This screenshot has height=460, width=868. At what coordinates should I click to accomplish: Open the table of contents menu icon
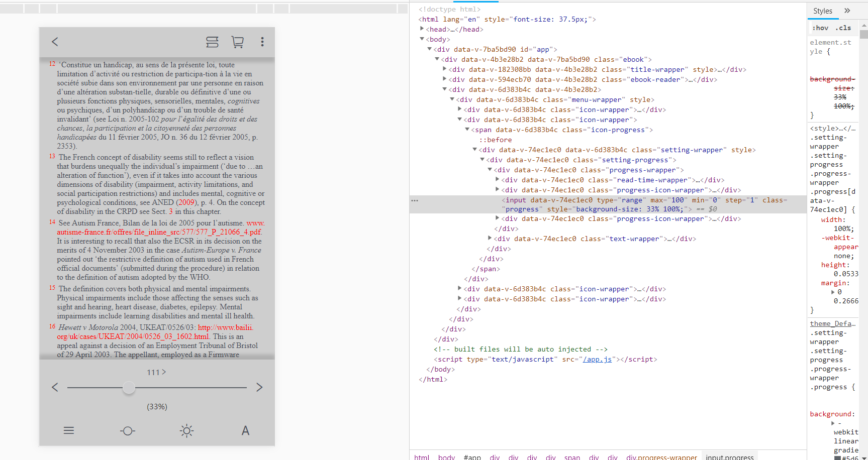(69, 430)
